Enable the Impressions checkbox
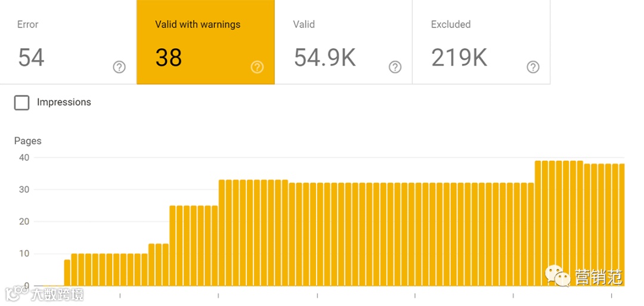This screenshot has height=306, width=644. (21, 102)
